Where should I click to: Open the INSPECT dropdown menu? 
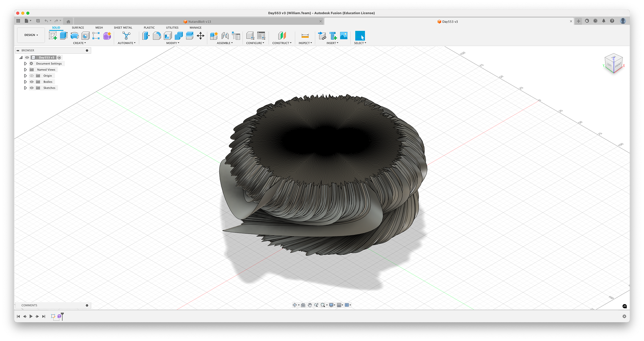coord(305,43)
